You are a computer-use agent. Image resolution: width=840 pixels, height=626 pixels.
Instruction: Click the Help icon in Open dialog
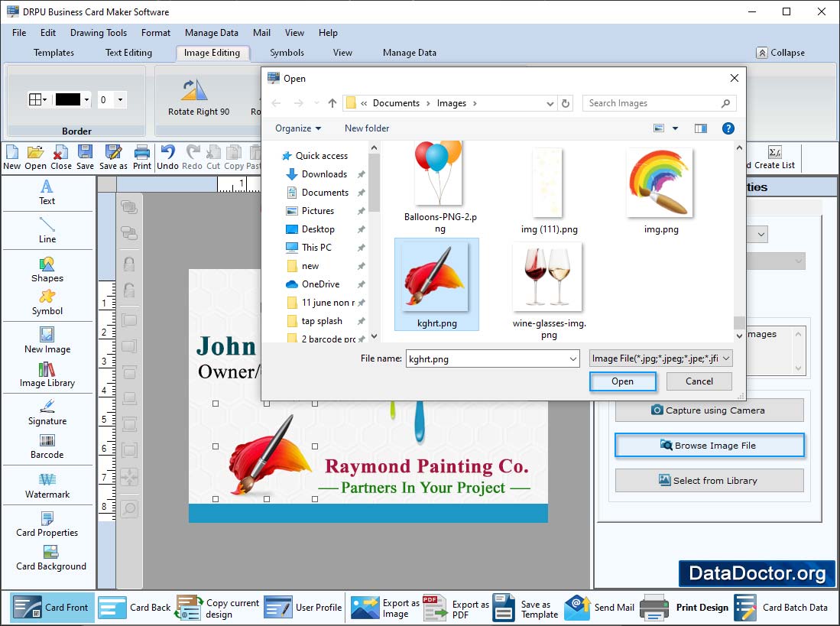[x=728, y=128]
